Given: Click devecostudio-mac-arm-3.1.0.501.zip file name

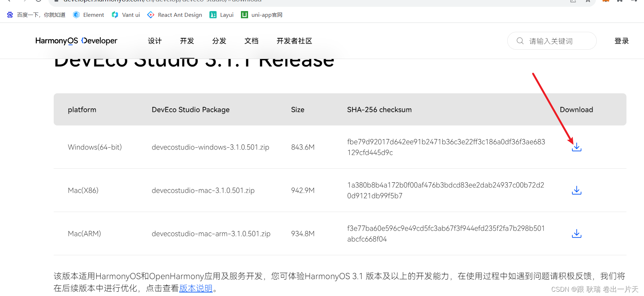Looking at the screenshot, I should click(211, 233).
